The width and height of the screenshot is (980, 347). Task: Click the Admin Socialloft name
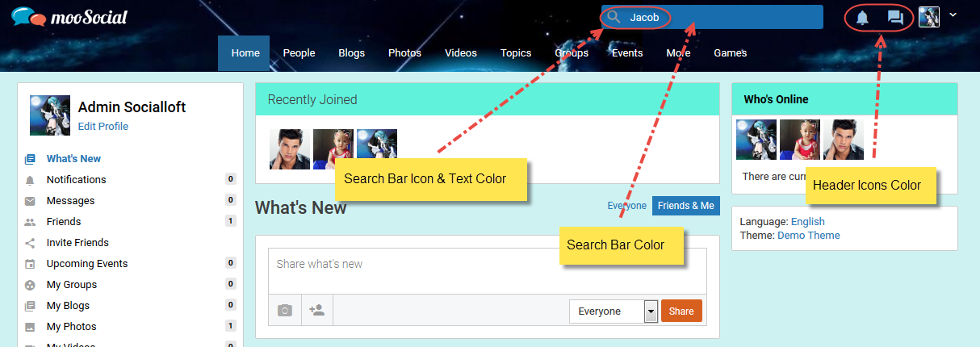pos(132,107)
